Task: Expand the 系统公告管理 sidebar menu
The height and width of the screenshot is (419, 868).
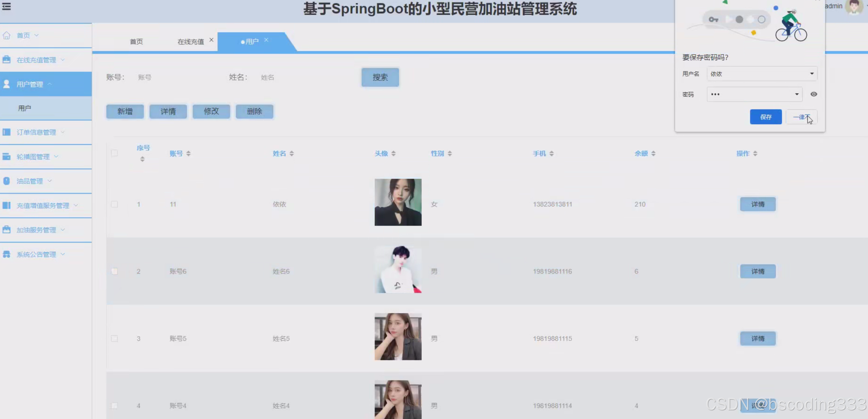Action: click(63, 254)
